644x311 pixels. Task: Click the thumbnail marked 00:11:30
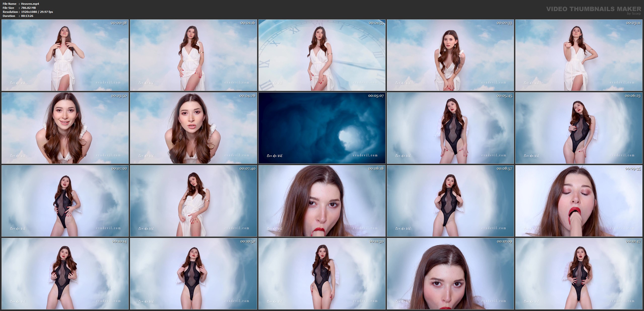point(322,274)
